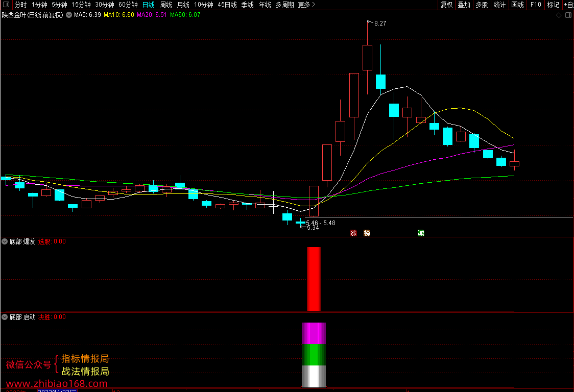Image resolution: width=574 pixels, height=392 pixels.
Task: Click the 复权 button
Action: point(446,5)
